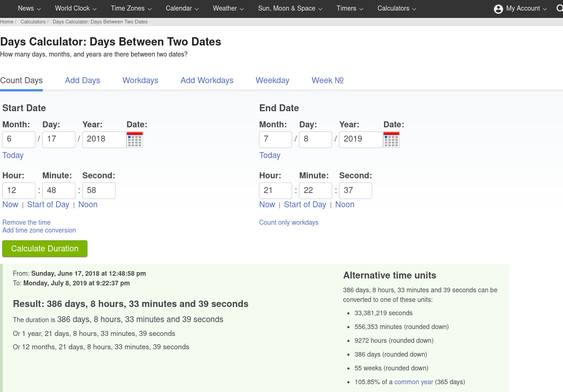Click Now under the end time
Viewport: 563px width, 392px height.
(267, 205)
